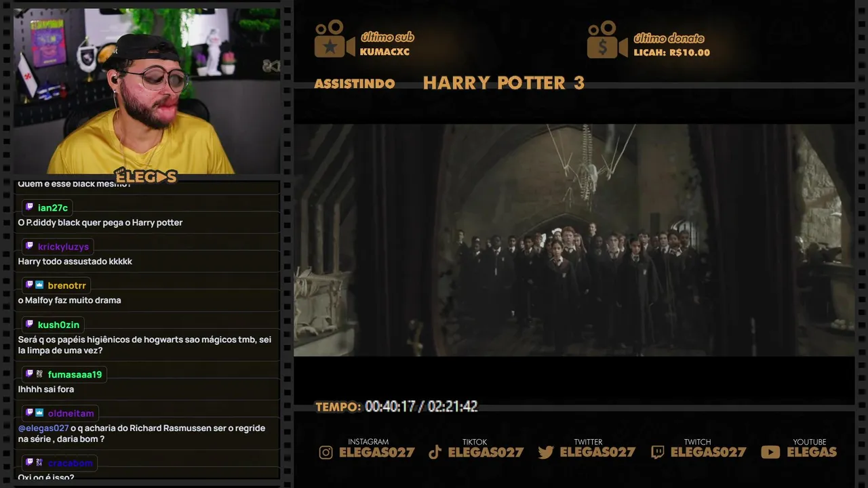Click the donation text LICAH: R$10.00
Viewport: 868px width, 488px height.
671,52
